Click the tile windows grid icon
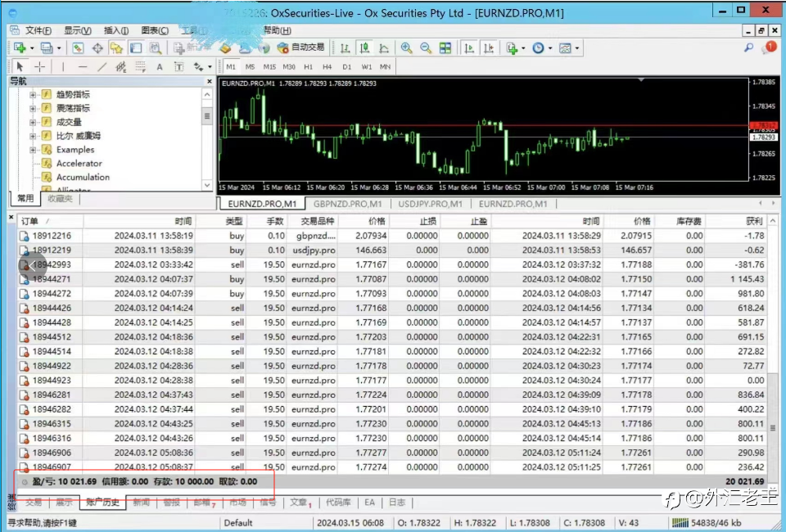The height and width of the screenshot is (532, 786). tap(445, 48)
